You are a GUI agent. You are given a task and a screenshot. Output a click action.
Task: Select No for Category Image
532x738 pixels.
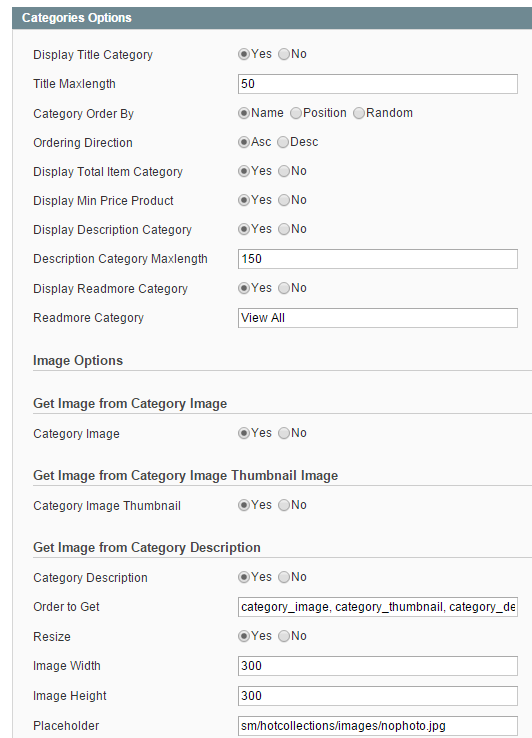(283, 433)
